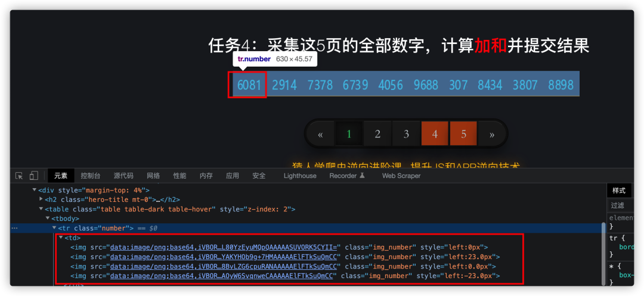The width and height of the screenshot is (644, 296).
Task: Open the Lighthouse tab
Action: 300,176
